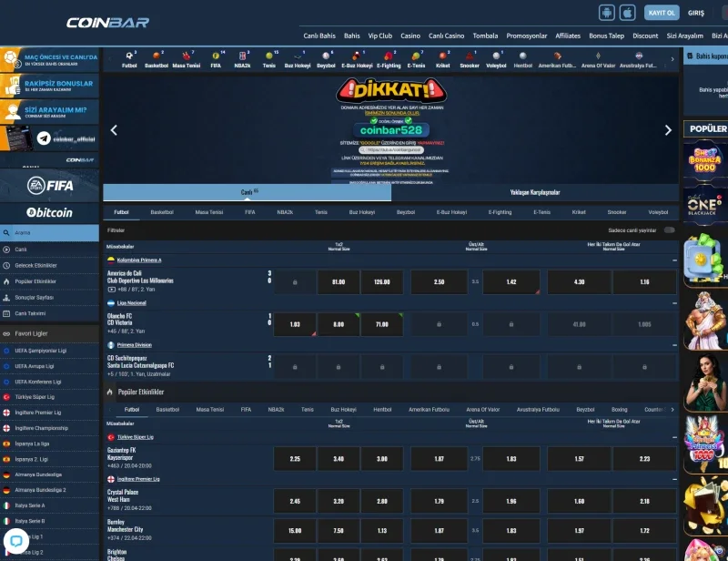Go to next banner slide

[668, 130]
